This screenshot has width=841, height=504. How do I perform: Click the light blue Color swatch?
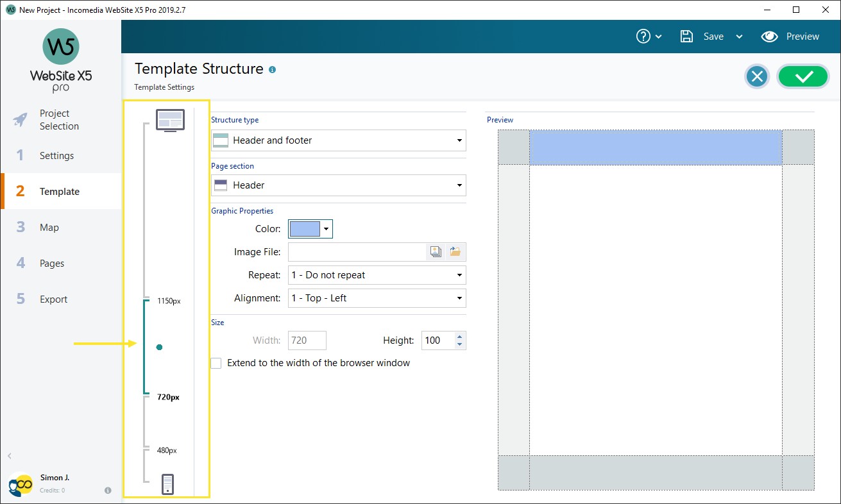click(x=305, y=229)
